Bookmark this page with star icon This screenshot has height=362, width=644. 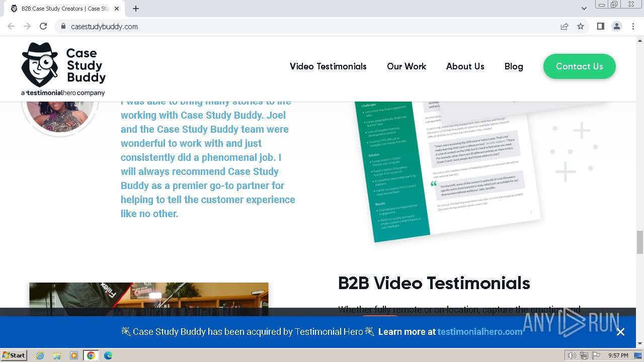point(581,26)
